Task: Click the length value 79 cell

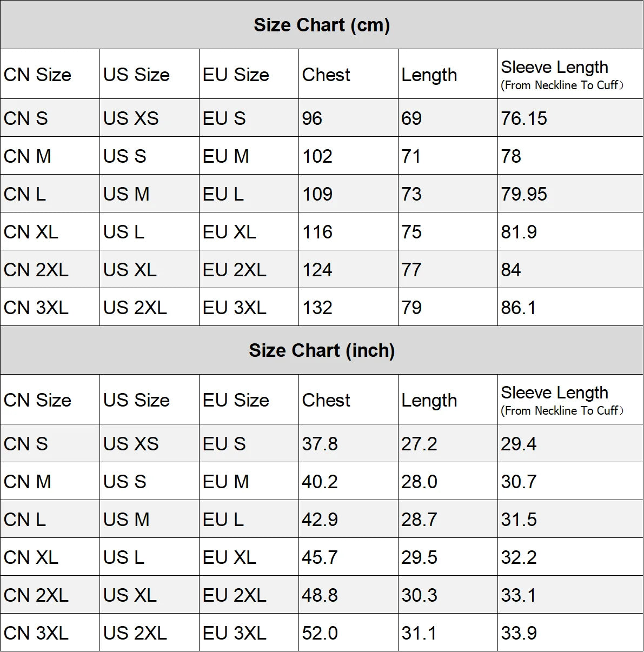Action: pyautogui.click(x=411, y=308)
